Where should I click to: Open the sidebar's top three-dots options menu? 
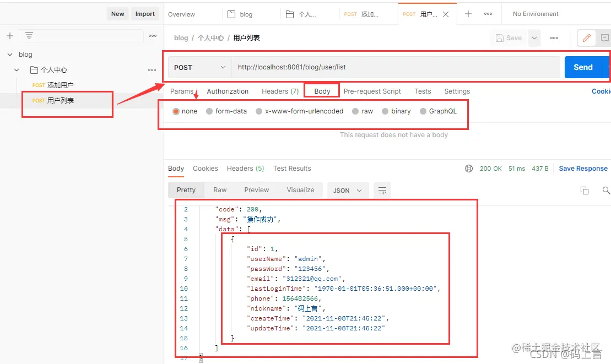[x=153, y=36]
